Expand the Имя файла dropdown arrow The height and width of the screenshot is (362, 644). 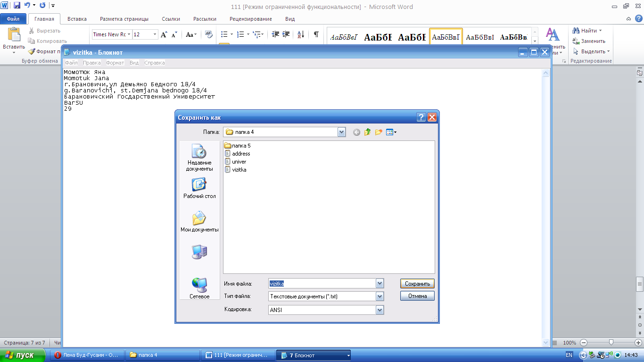[380, 284]
